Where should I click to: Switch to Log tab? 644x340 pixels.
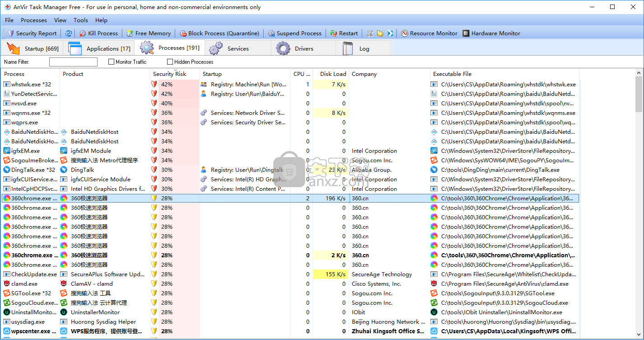pos(364,48)
